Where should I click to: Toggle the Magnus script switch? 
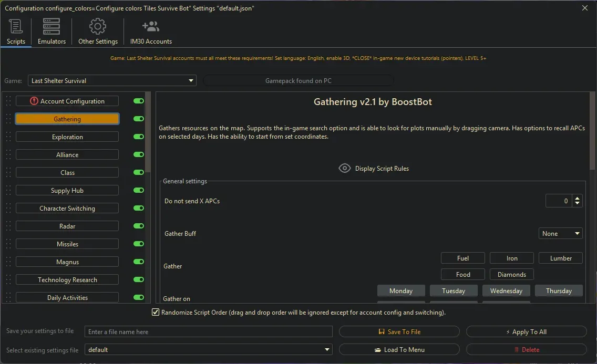(x=139, y=262)
